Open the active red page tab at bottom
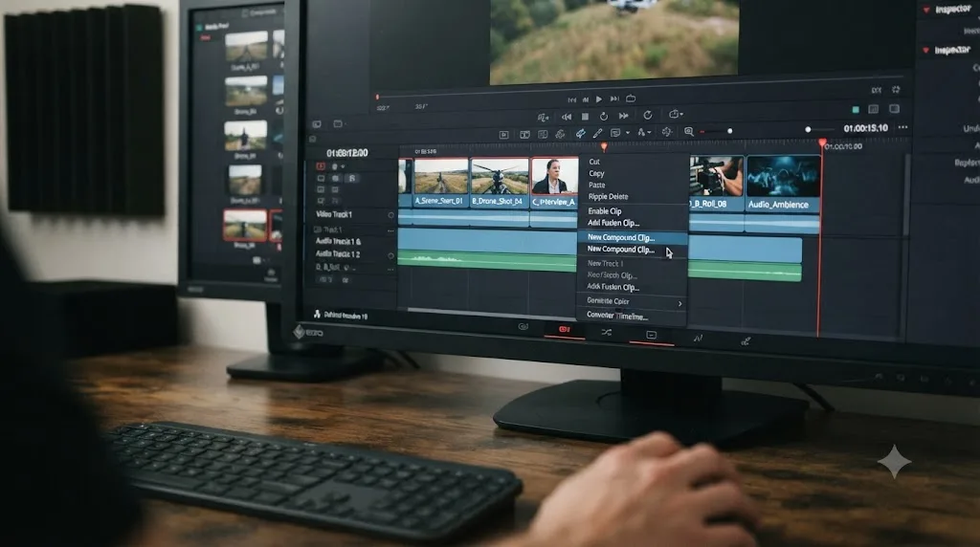 (565, 329)
